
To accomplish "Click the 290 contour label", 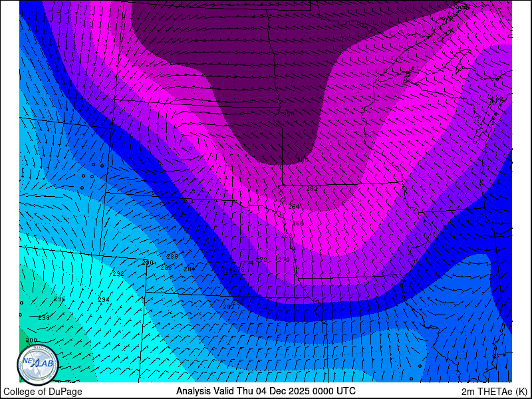I will pos(148,262).
